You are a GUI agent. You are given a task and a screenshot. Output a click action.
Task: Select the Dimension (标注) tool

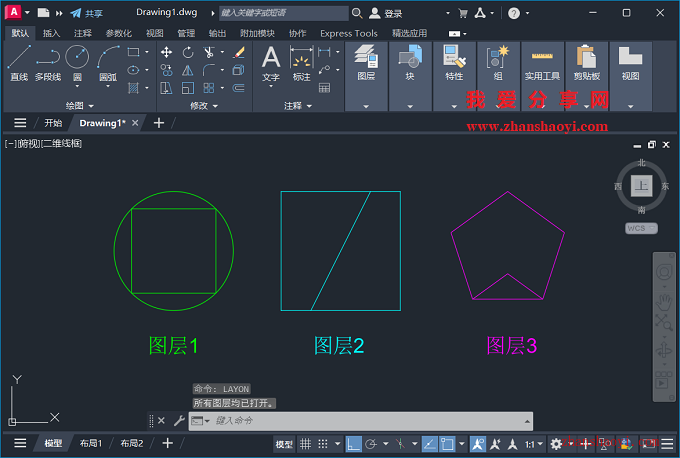[x=301, y=63]
